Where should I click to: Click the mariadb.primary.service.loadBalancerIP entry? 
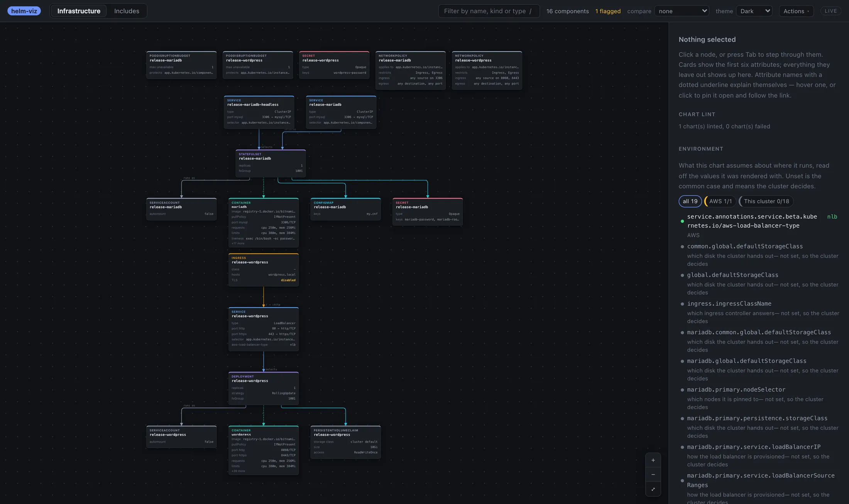[759, 455]
